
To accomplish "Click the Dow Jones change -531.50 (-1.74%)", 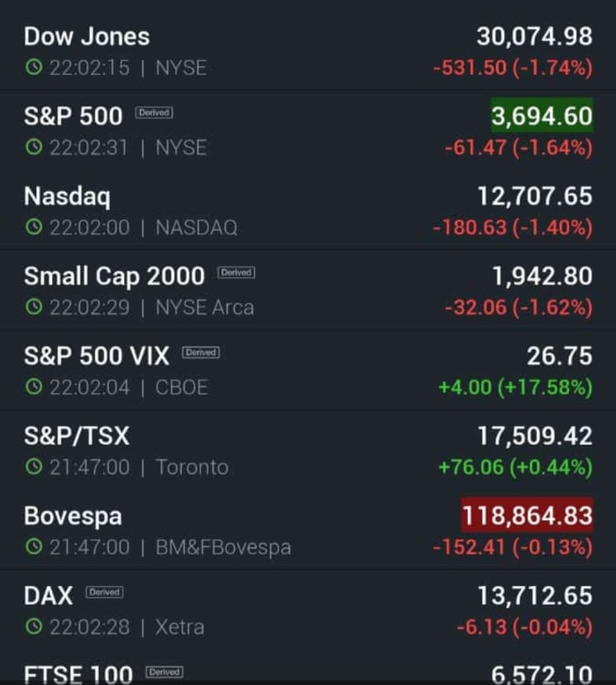I will 512,68.
